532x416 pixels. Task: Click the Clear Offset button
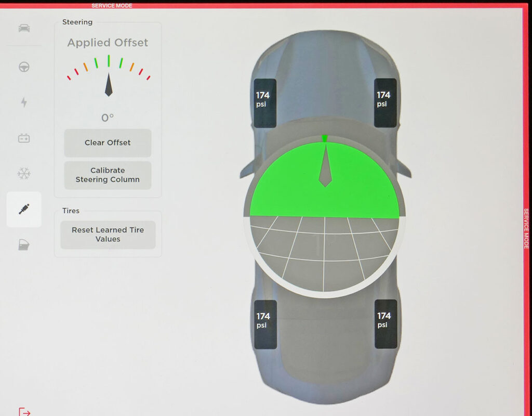click(107, 143)
